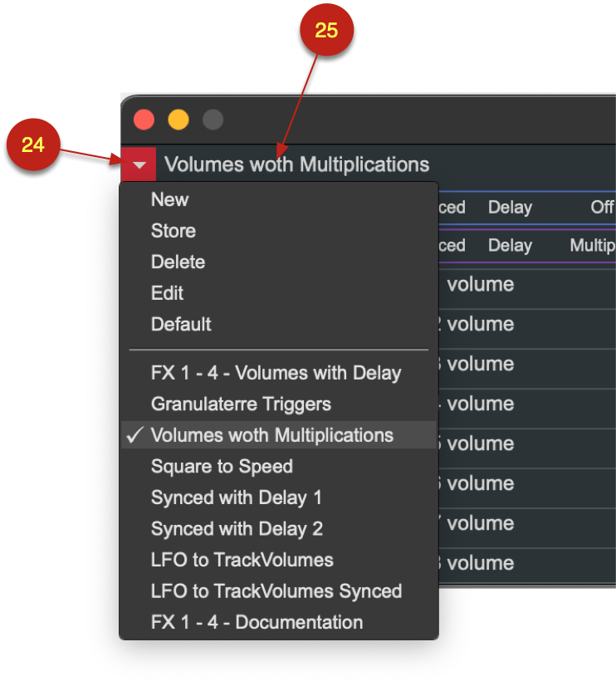Image resolution: width=616 pixels, height=686 pixels.
Task: Choose Default in the preset menu
Action: point(181,324)
